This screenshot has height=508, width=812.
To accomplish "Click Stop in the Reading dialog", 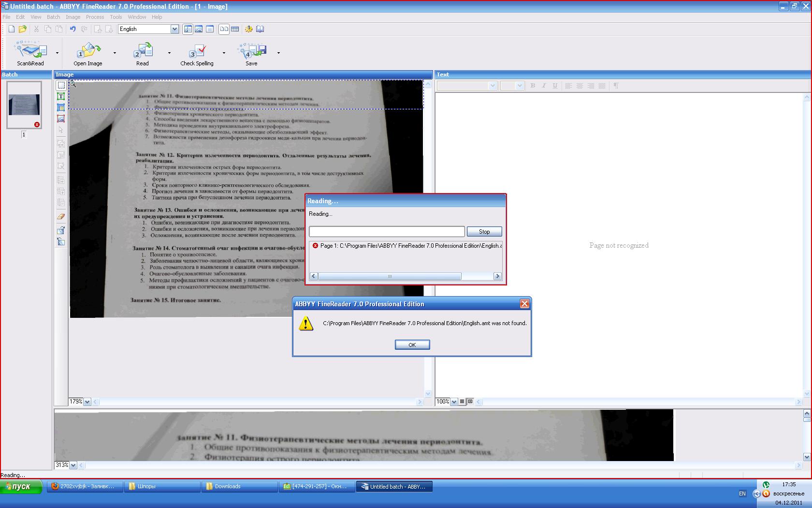I will [484, 232].
